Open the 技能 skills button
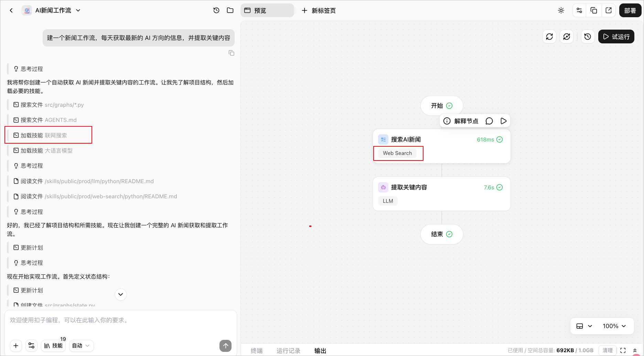Image resolution: width=644 pixels, height=356 pixels. click(x=53, y=346)
